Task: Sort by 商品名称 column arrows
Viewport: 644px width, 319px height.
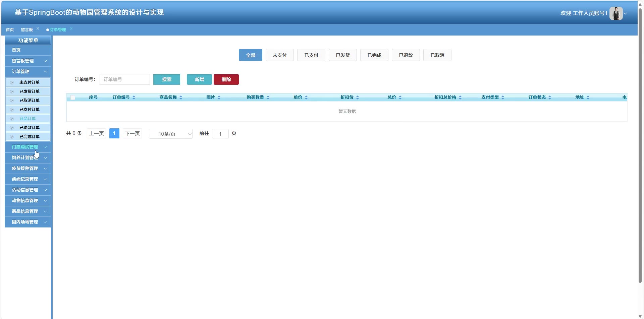Action: coord(181,98)
